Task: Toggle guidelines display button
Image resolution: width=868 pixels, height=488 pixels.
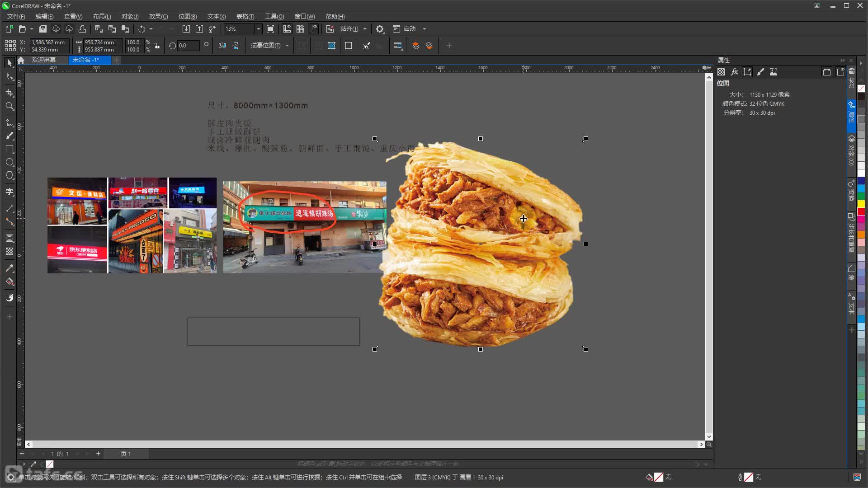Action: click(313, 29)
